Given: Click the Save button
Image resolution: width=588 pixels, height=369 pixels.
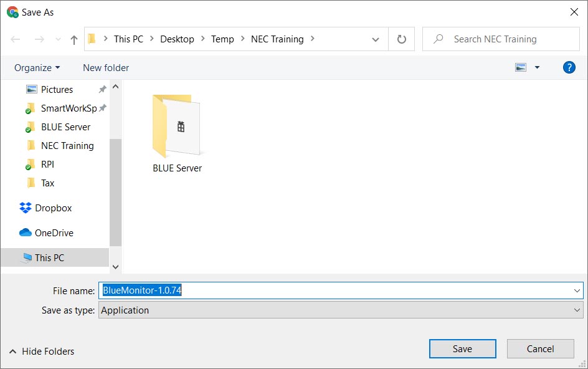Looking at the screenshot, I should [x=462, y=348].
